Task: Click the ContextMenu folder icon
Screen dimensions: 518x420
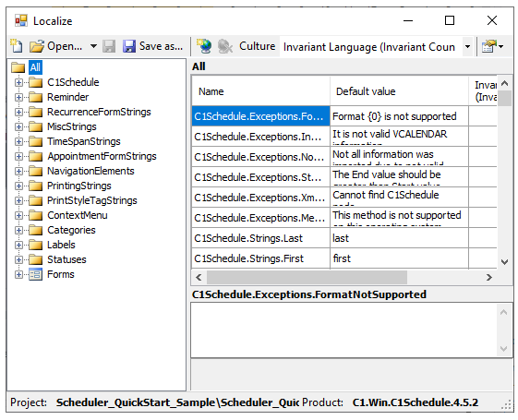Action: tap(36, 215)
